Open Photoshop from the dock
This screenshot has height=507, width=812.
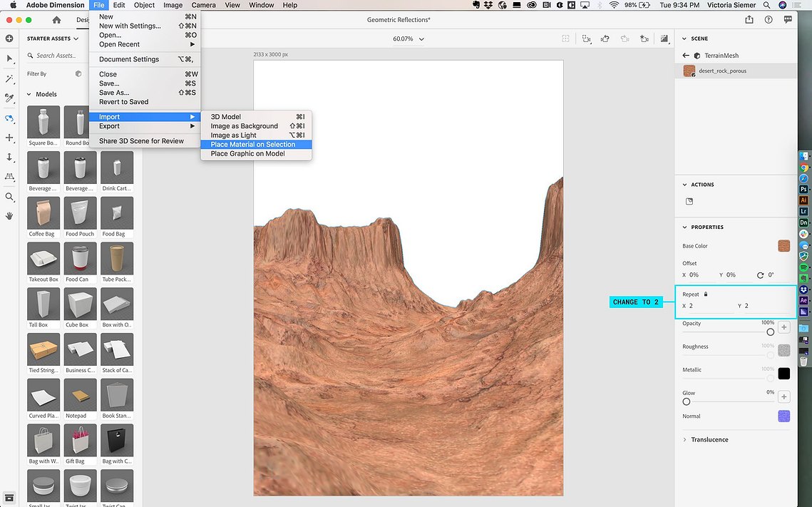pyautogui.click(x=803, y=190)
